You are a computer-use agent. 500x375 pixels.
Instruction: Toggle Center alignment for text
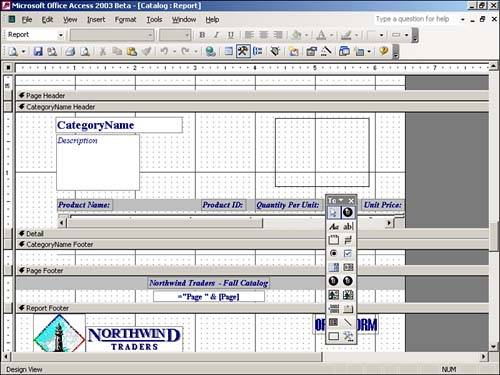[x=263, y=35]
